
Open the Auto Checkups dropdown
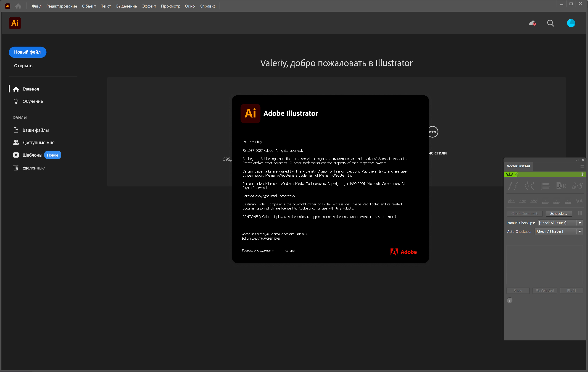pyautogui.click(x=559, y=231)
